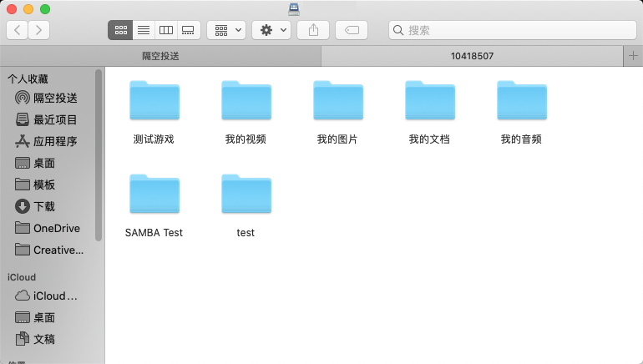Open the gear action menu

click(271, 30)
